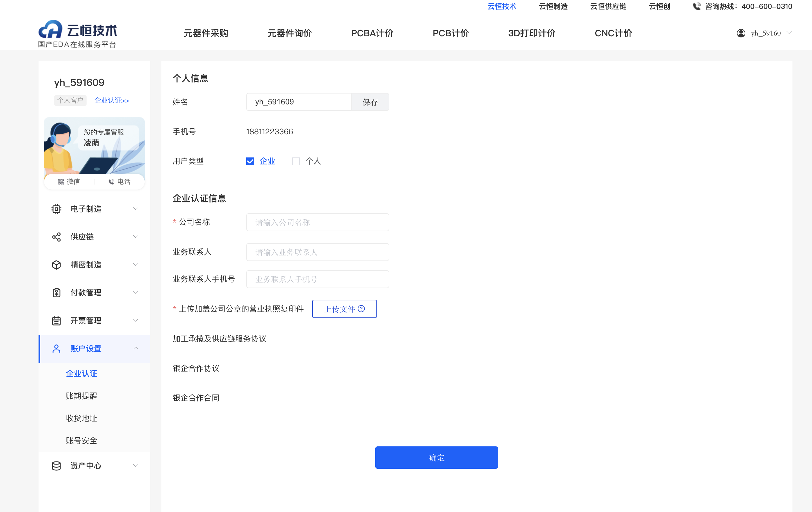Click the user avatar icon in header
This screenshot has width=812, height=512.
tap(741, 33)
